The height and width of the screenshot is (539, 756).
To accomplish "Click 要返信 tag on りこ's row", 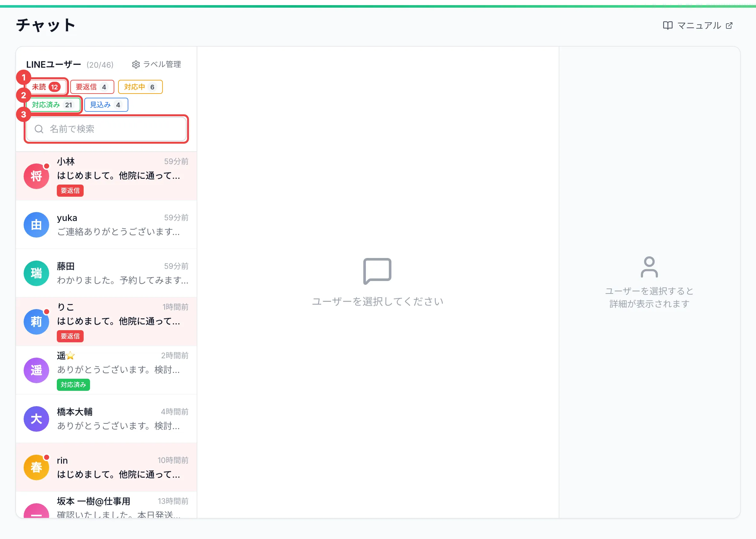I will (70, 336).
